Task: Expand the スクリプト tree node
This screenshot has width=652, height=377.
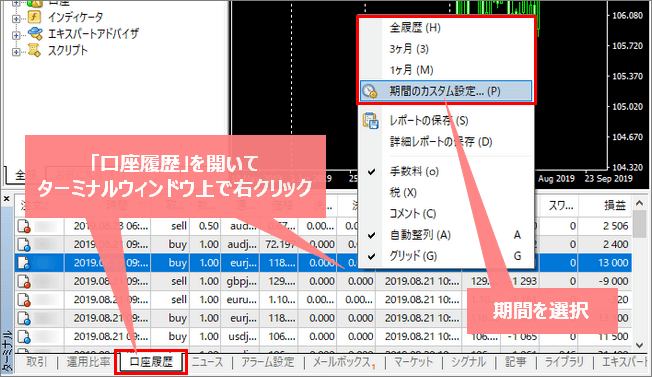Action: point(16,52)
